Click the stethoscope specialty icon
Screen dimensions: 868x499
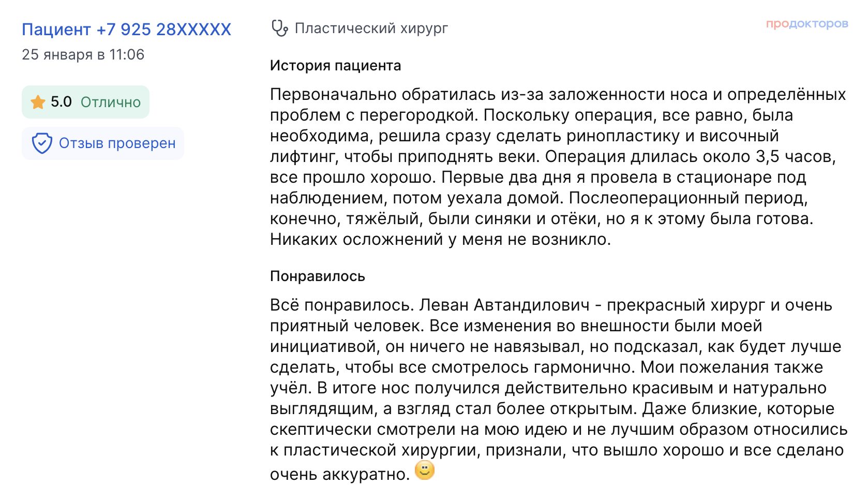(x=279, y=28)
